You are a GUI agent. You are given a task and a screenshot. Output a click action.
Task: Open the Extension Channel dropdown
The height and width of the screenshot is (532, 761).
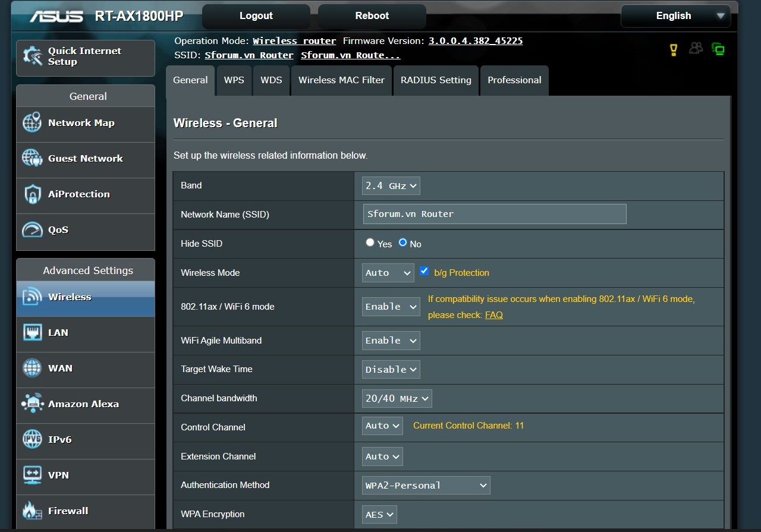382,457
